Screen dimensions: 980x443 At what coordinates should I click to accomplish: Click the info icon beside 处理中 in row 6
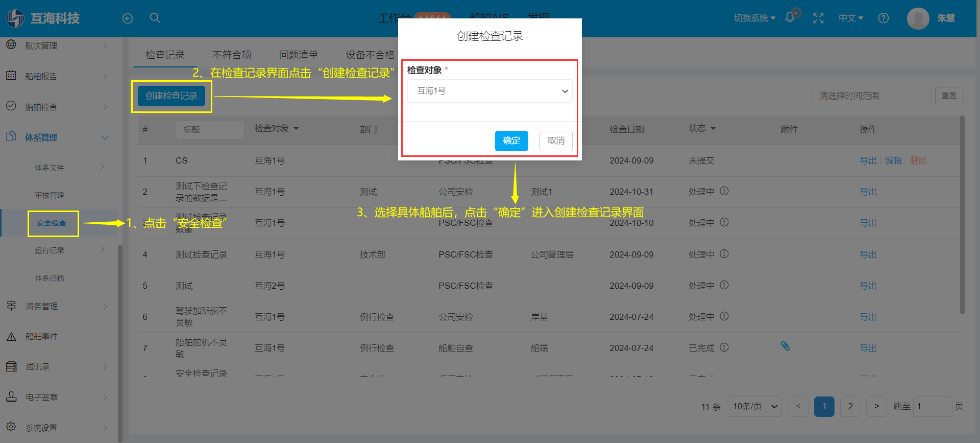coord(724,316)
